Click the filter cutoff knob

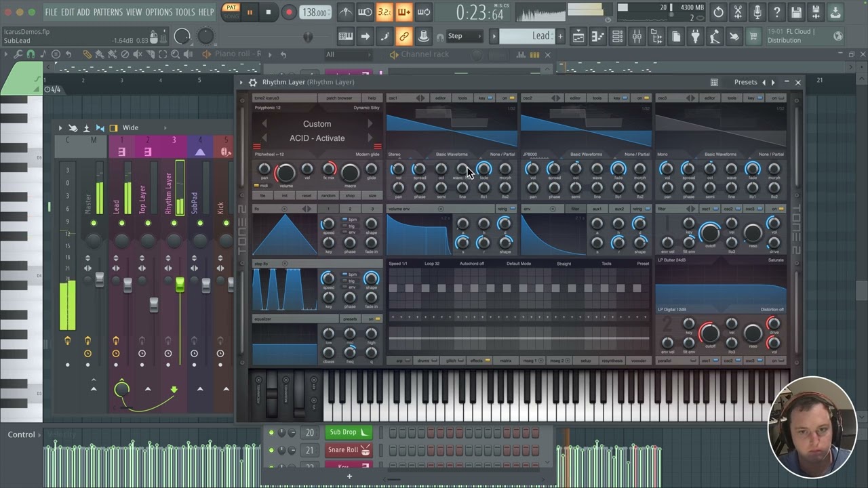(x=710, y=234)
